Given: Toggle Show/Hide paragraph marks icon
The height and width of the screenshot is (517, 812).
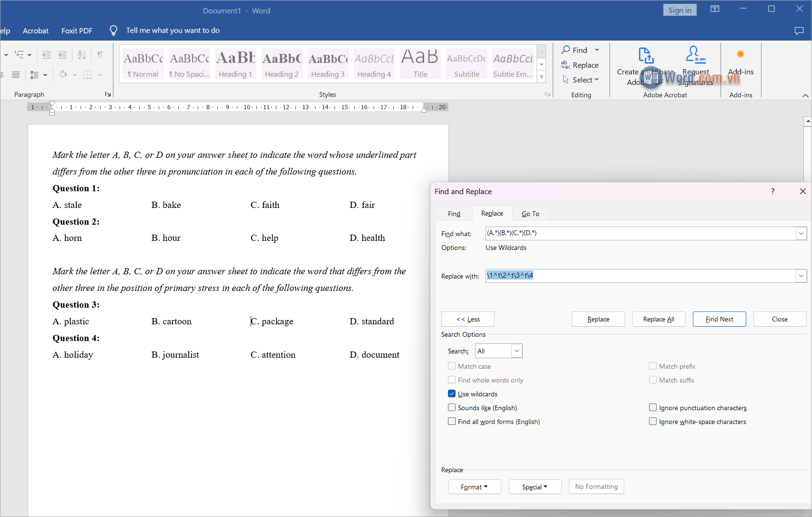Looking at the screenshot, I should click(100, 55).
